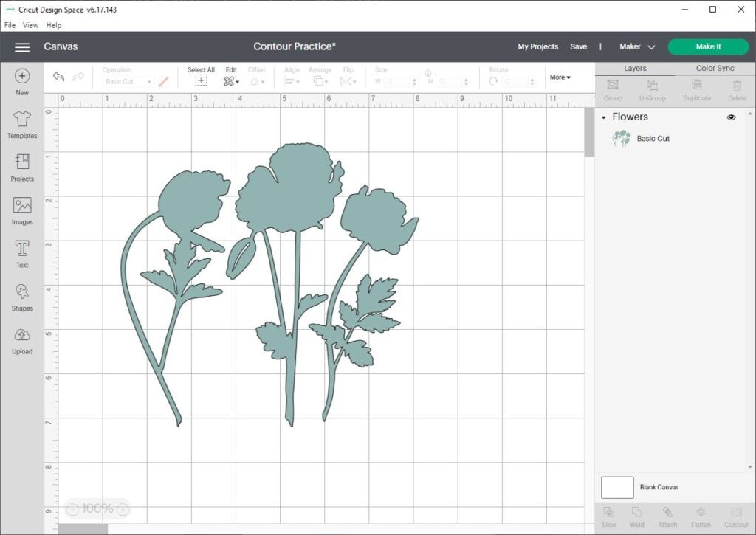The image size is (756, 535).
Task: Click the Weld tool
Action: tap(637, 517)
